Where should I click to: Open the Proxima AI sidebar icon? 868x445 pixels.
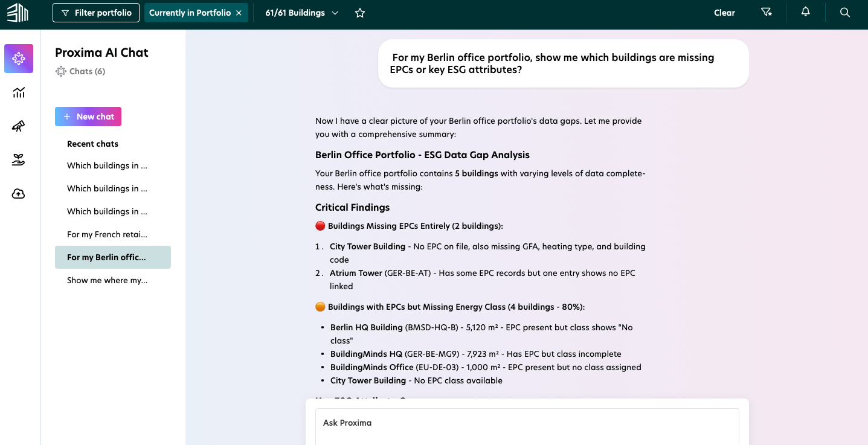pyautogui.click(x=19, y=59)
